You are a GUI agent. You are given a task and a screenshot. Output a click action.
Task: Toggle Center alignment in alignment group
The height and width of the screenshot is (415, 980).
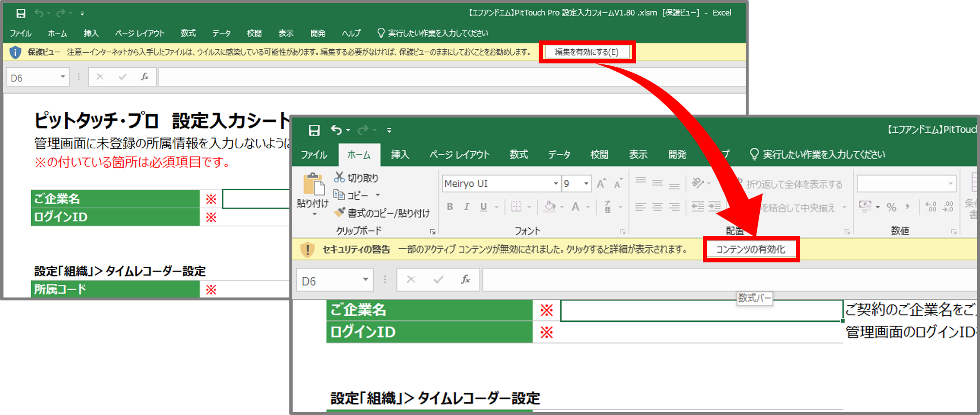pyautogui.click(x=657, y=207)
